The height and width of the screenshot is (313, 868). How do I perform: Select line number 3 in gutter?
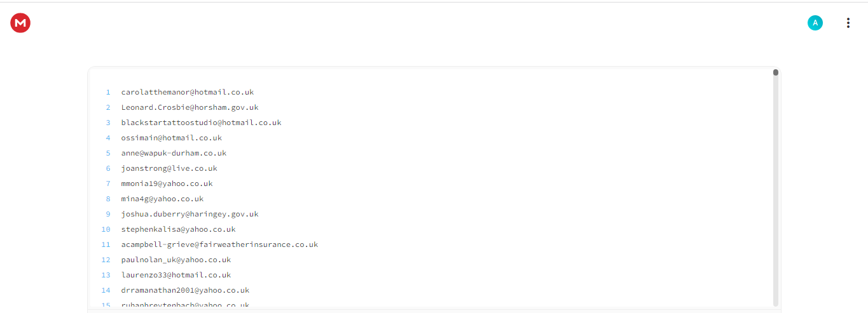coord(108,123)
